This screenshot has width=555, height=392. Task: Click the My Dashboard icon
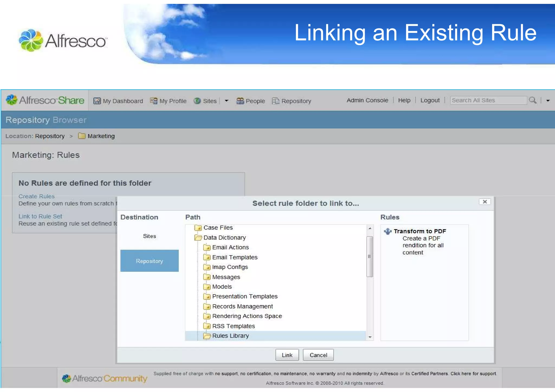click(97, 101)
